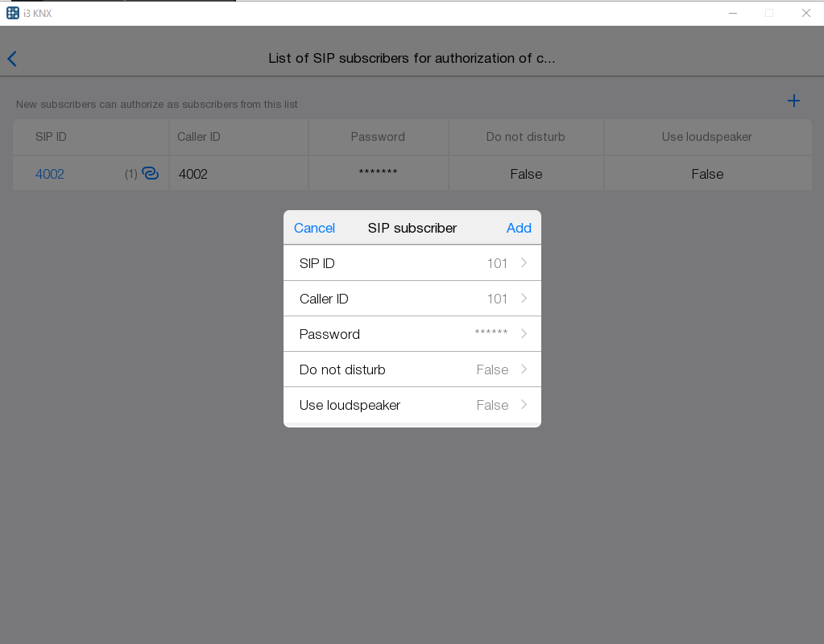This screenshot has height=644, width=824.
Task: Open the Password row chevron
Action: click(524, 334)
